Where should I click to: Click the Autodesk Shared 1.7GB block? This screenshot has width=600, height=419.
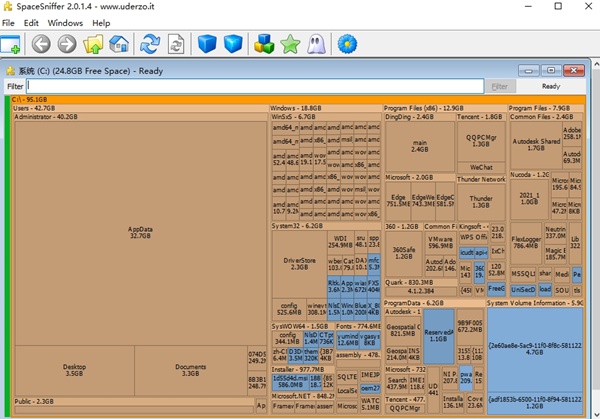pos(535,146)
